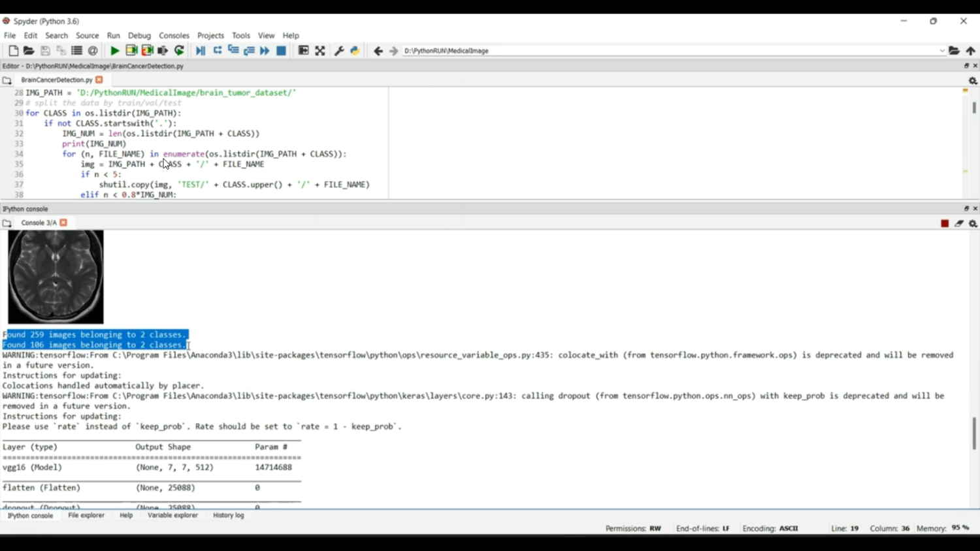Click the Run current cell icon
Screen dimensions: 980x551
[x=131, y=51]
